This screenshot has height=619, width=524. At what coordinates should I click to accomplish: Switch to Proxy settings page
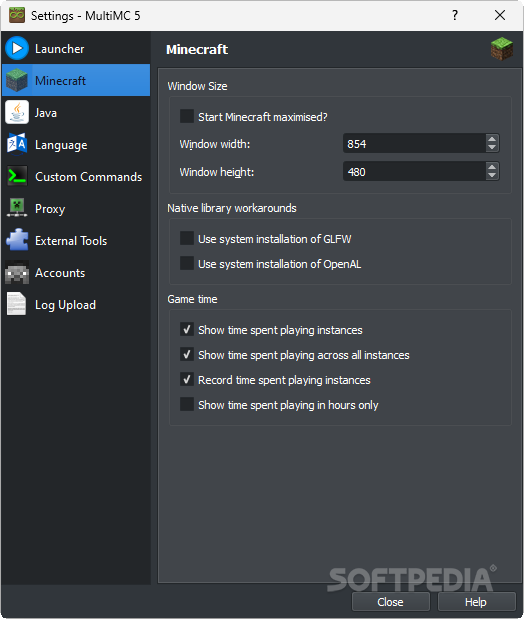tap(76, 208)
